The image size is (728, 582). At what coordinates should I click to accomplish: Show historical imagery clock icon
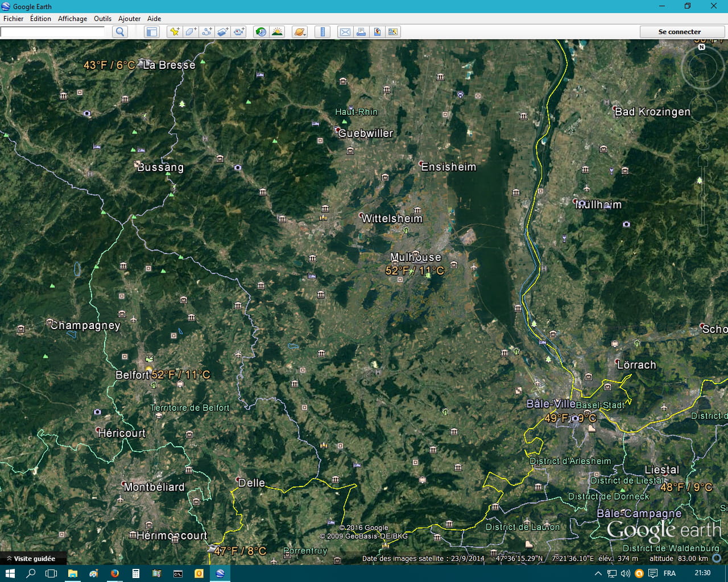click(261, 32)
